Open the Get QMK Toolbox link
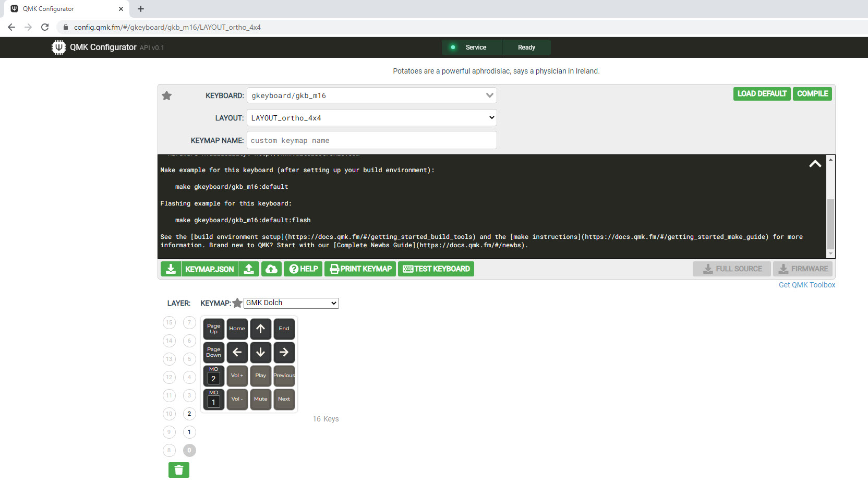Image resolution: width=868 pixels, height=483 pixels. click(x=807, y=285)
